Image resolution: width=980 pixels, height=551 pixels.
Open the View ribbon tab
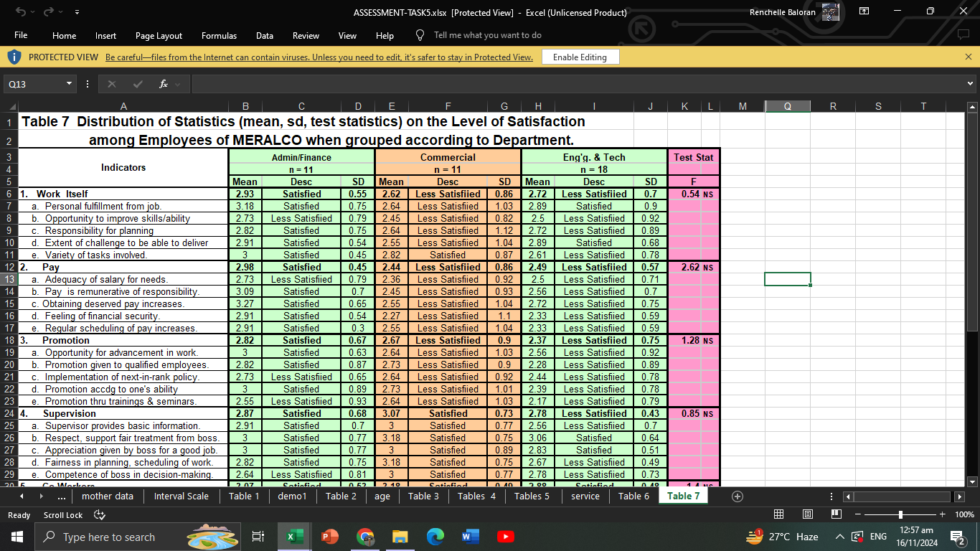(347, 35)
